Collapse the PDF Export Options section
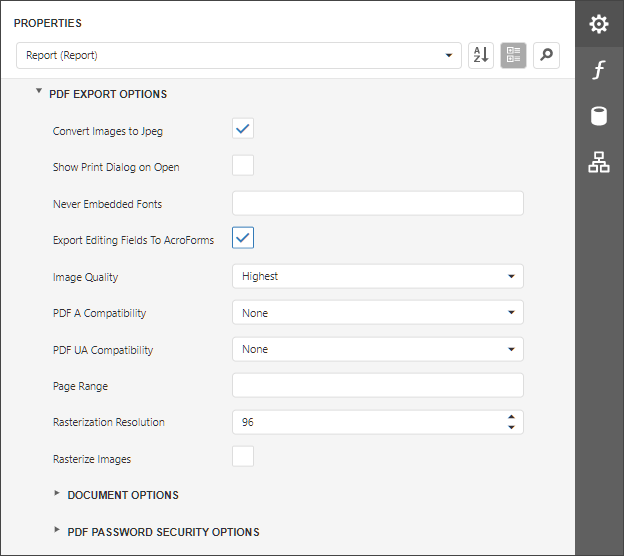This screenshot has width=624, height=556. 39,91
